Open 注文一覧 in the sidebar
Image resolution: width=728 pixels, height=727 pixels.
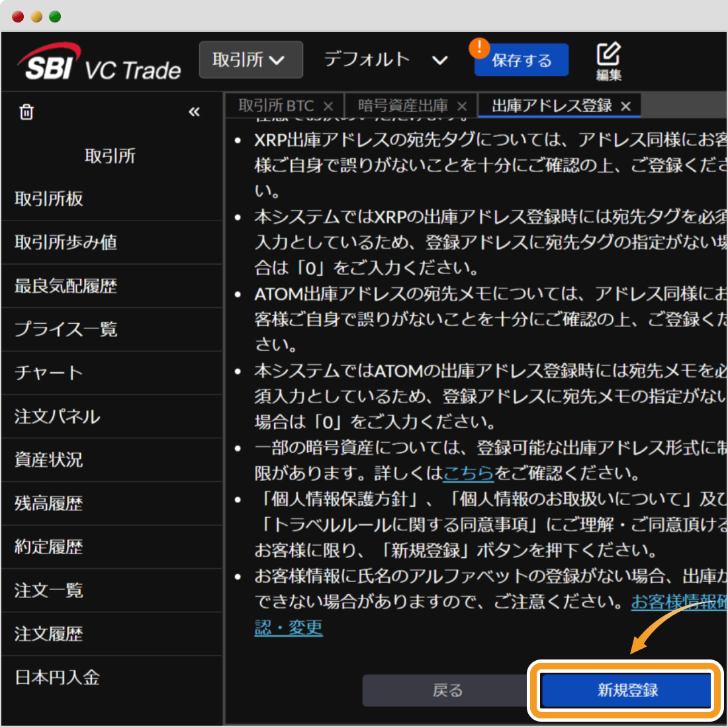click(x=111, y=591)
